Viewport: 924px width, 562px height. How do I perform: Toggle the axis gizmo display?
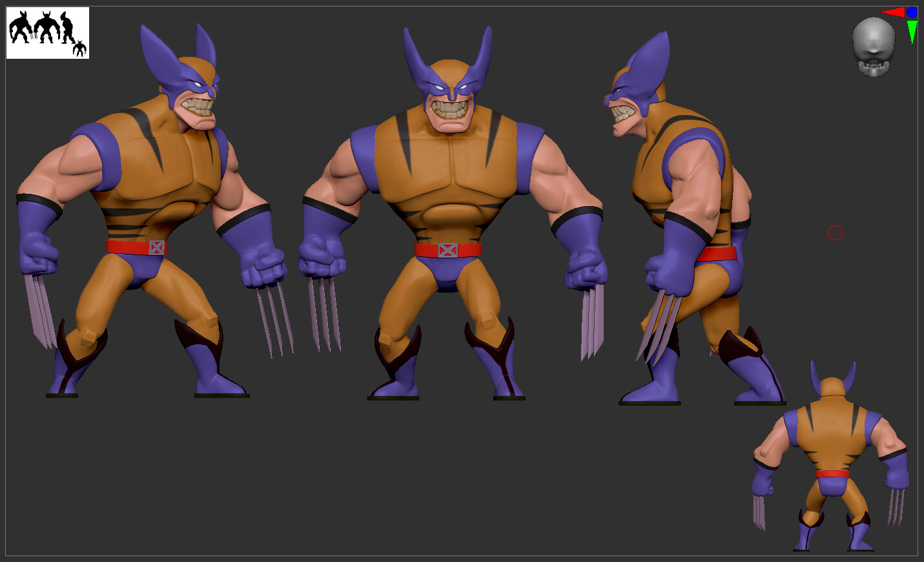[x=904, y=19]
